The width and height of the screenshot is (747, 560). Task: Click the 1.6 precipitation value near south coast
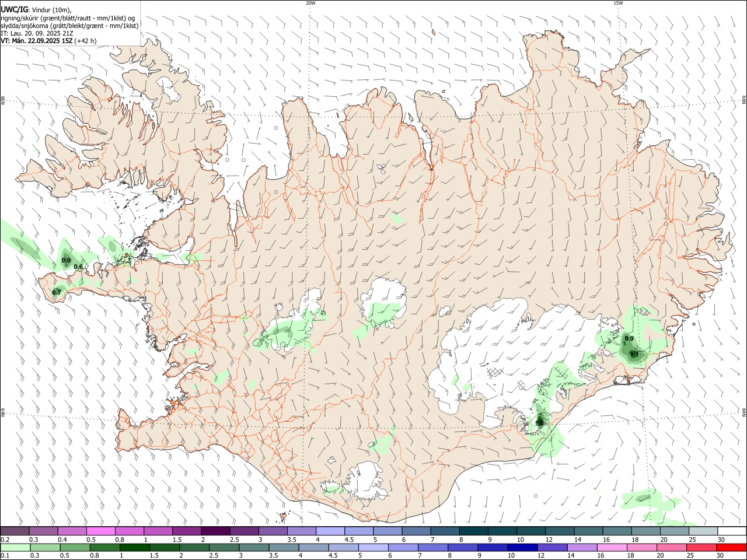click(539, 423)
